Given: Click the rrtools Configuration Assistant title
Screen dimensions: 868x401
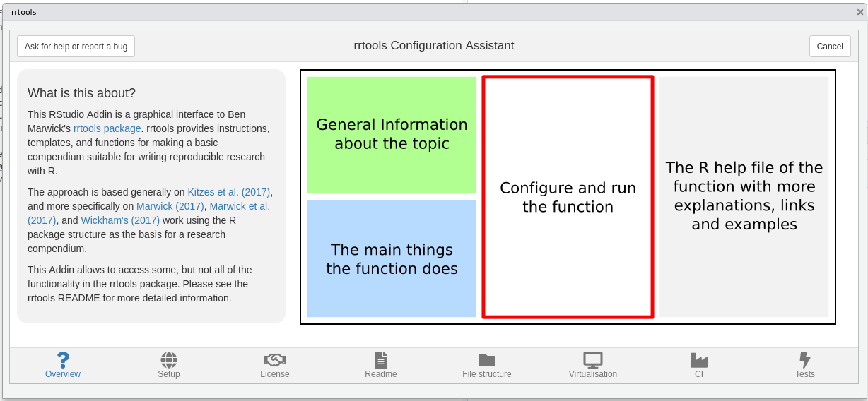Looking at the screenshot, I should click(x=434, y=46).
